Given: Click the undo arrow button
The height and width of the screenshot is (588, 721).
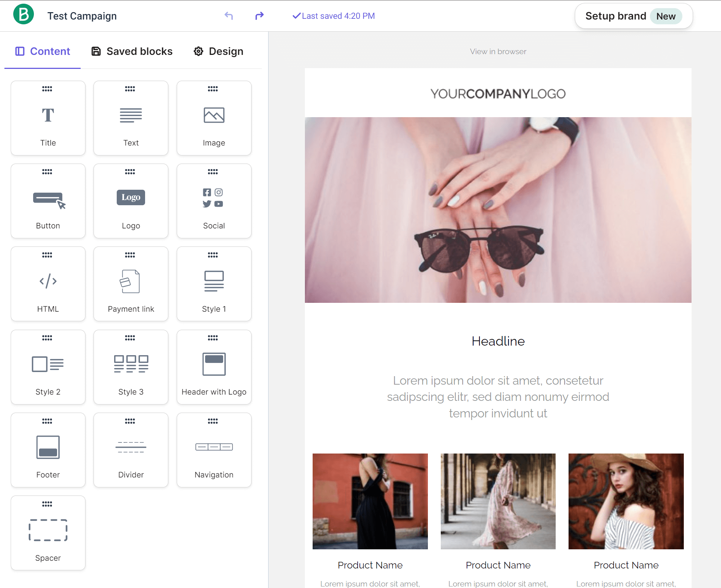Looking at the screenshot, I should coord(229,15).
